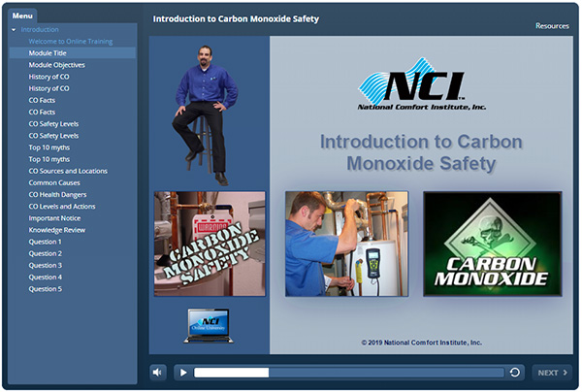Jump to Question 1
582x392 pixels.
point(45,242)
